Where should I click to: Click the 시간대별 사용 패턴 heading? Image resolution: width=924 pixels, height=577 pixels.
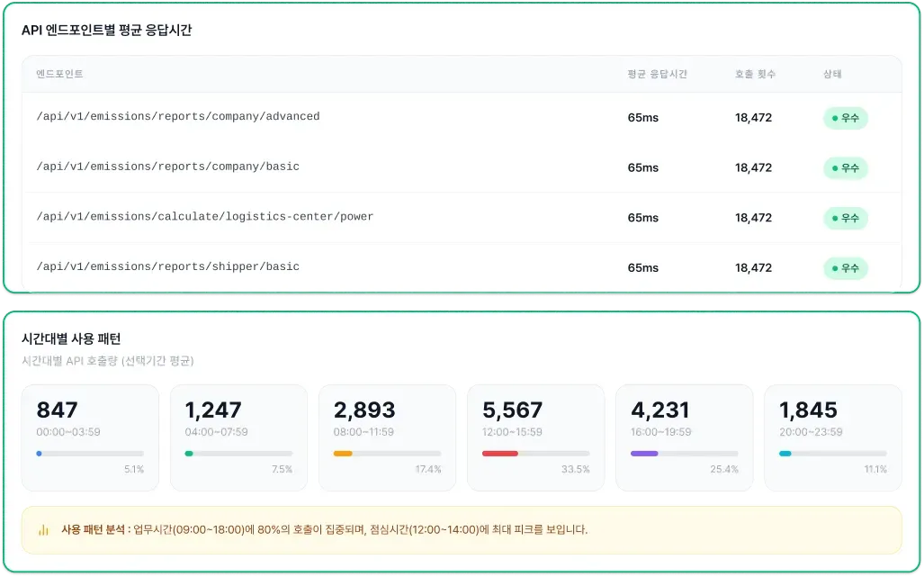(x=71, y=338)
